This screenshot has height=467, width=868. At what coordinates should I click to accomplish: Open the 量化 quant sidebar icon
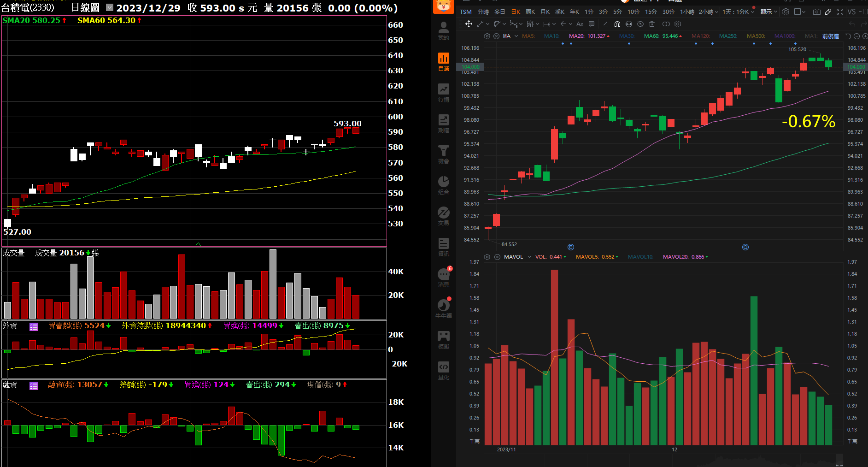click(x=444, y=371)
